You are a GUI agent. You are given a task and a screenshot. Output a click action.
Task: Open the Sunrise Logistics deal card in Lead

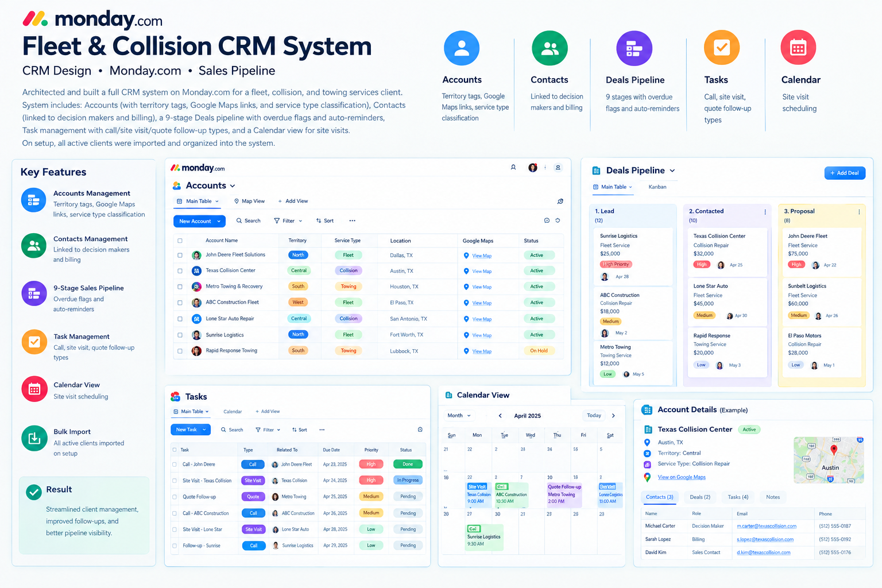(x=632, y=257)
